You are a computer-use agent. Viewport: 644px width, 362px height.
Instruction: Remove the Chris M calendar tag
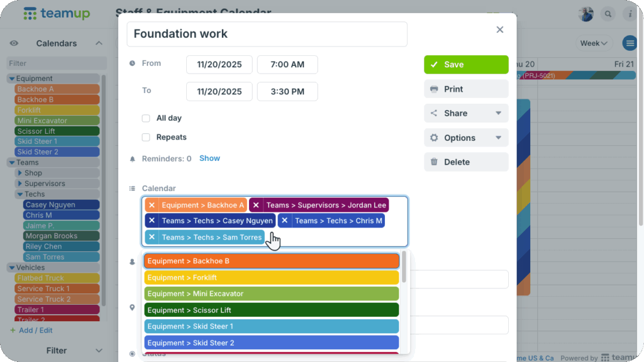[x=285, y=221]
